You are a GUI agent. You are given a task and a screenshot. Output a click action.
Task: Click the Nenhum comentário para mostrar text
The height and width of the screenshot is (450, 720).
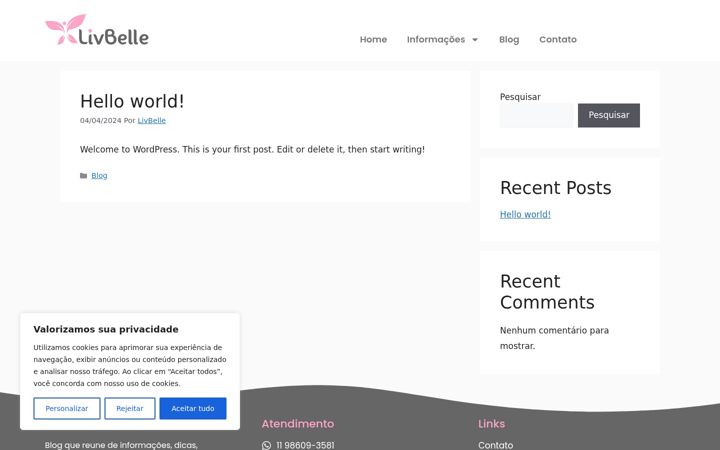(x=554, y=338)
